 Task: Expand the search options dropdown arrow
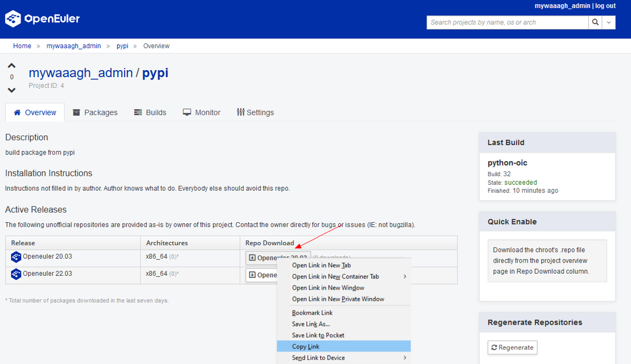click(x=609, y=22)
